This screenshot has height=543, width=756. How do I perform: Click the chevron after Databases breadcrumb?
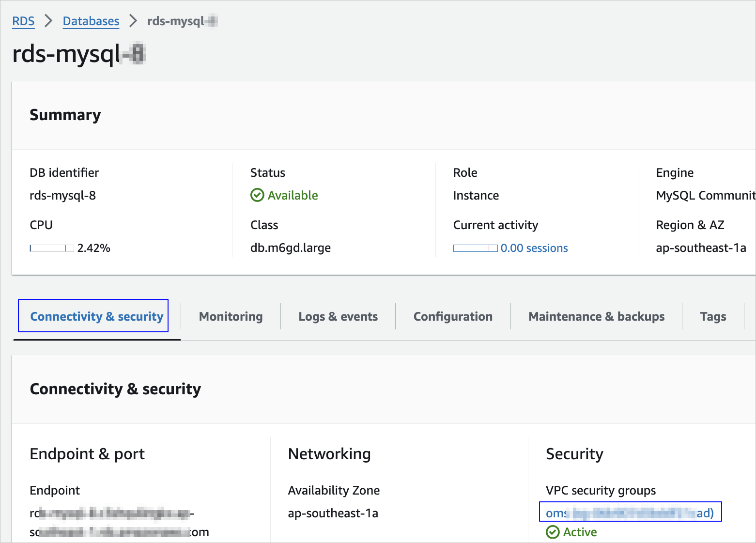coord(133,21)
